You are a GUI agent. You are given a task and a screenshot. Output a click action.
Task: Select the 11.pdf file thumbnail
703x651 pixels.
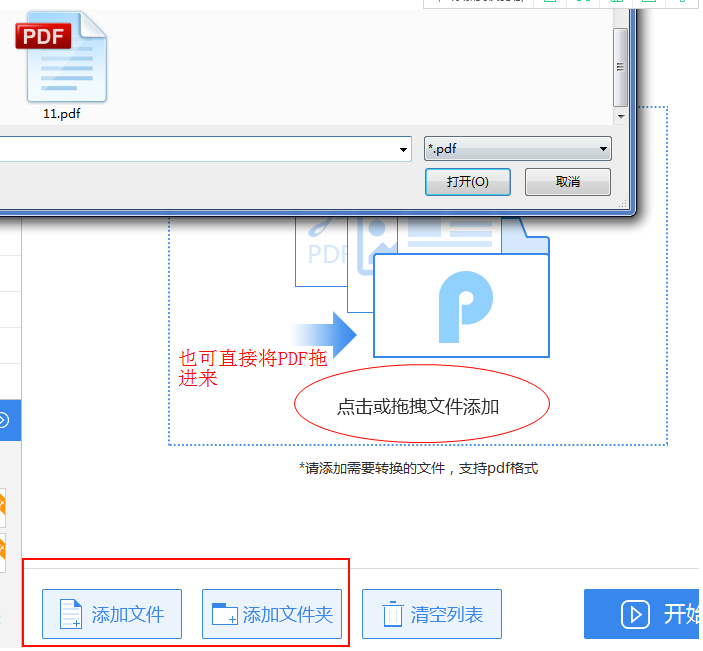(61, 57)
